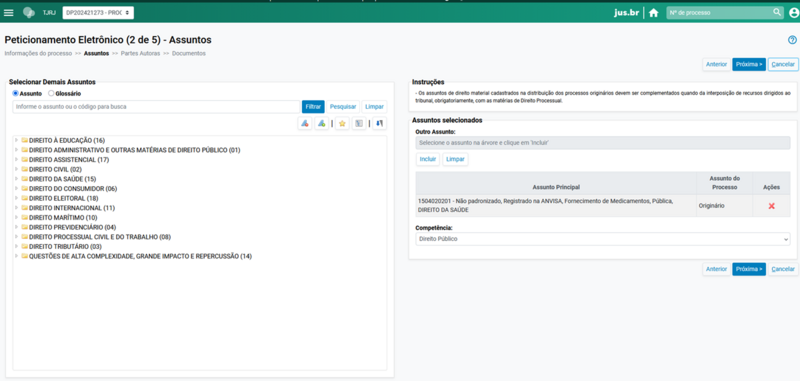Click the Outro Assunto field
Image resolution: width=800 pixels, height=381 pixels.
603,143
